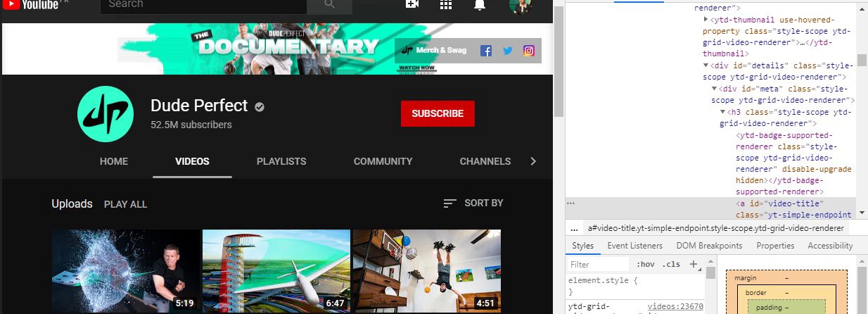The image size is (868, 314).
Task: Expand the ytd-thumbnail DOM node
Action: click(706, 20)
